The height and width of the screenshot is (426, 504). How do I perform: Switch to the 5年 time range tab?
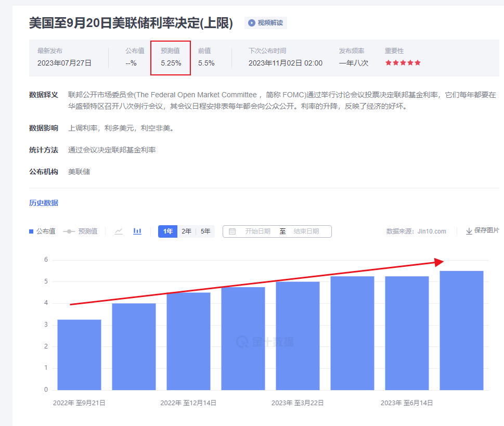[x=204, y=231]
